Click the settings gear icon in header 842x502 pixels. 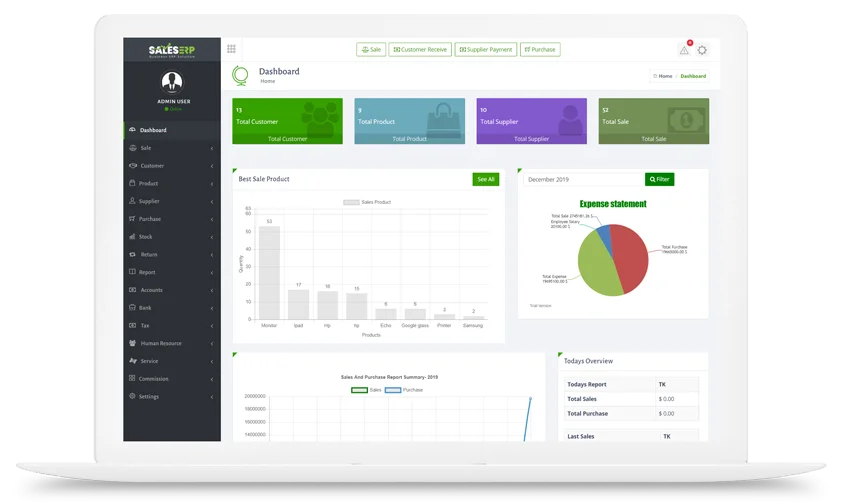click(x=702, y=50)
